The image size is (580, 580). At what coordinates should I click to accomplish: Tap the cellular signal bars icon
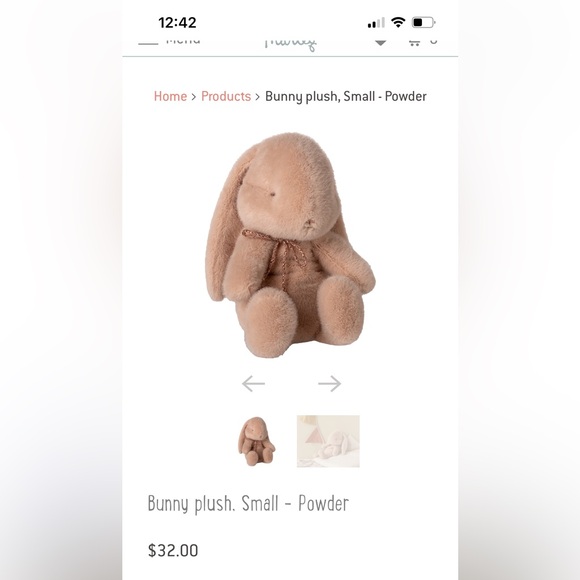pyautogui.click(x=376, y=23)
